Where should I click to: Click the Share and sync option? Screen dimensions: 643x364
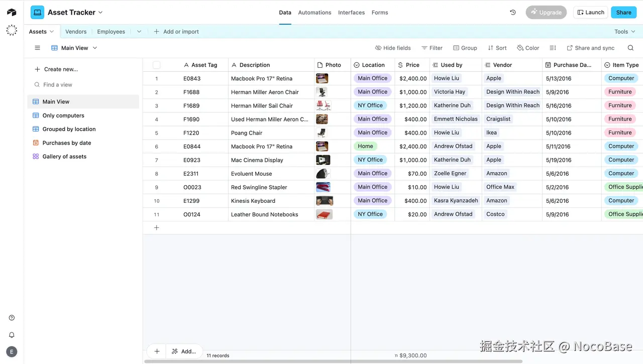point(590,48)
